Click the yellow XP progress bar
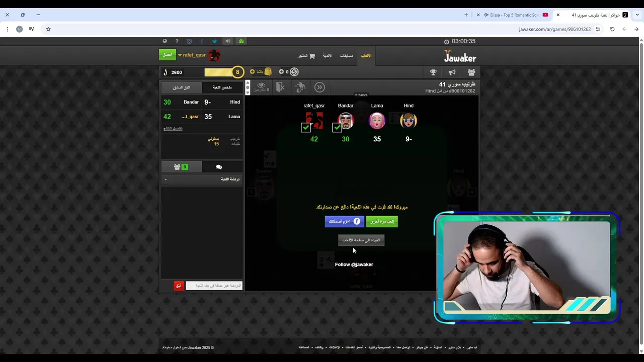Viewport: 644px width, 362px height. click(219, 72)
